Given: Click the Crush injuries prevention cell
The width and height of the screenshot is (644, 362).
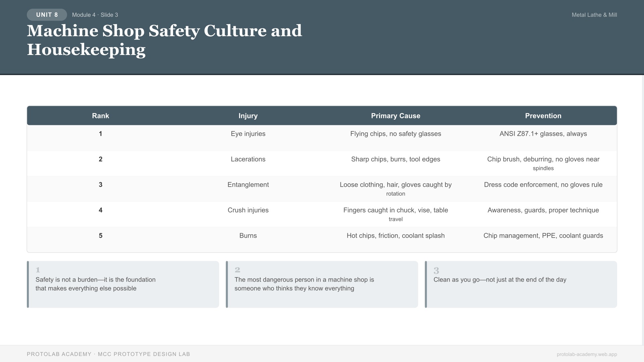Looking at the screenshot, I should (543, 210).
